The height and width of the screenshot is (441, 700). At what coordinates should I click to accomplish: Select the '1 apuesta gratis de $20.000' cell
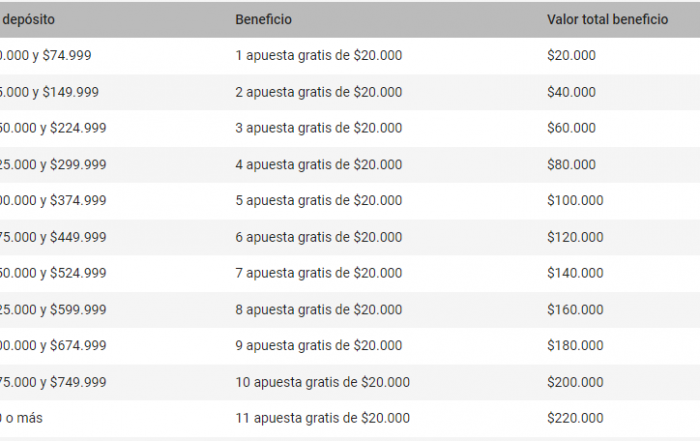318,56
